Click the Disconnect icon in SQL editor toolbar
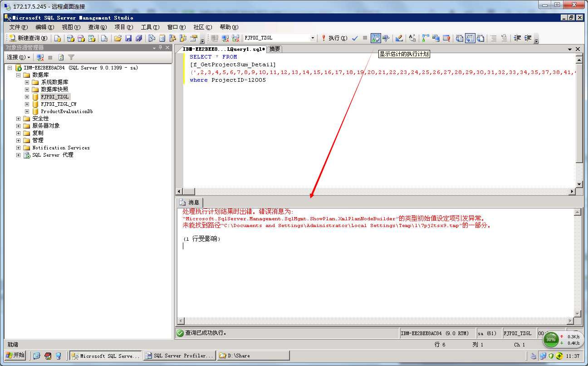 (225, 38)
